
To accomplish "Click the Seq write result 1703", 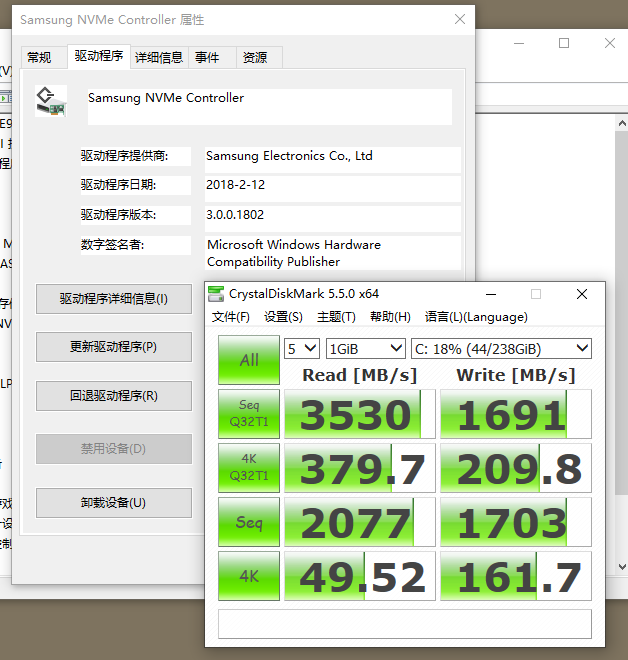I will click(516, 522).
